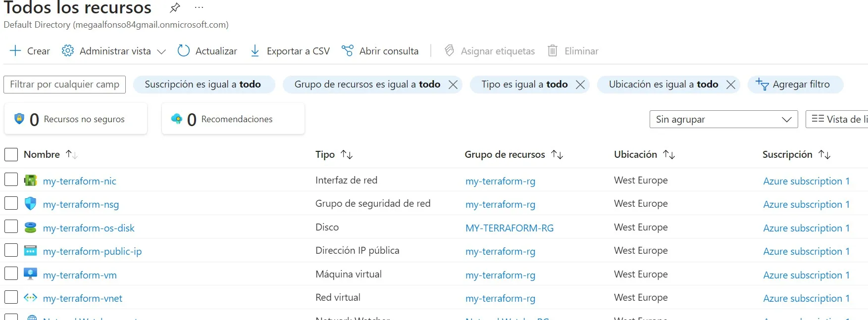Focus the Filtrar por cualquier campo box

(x=65, y=85)
